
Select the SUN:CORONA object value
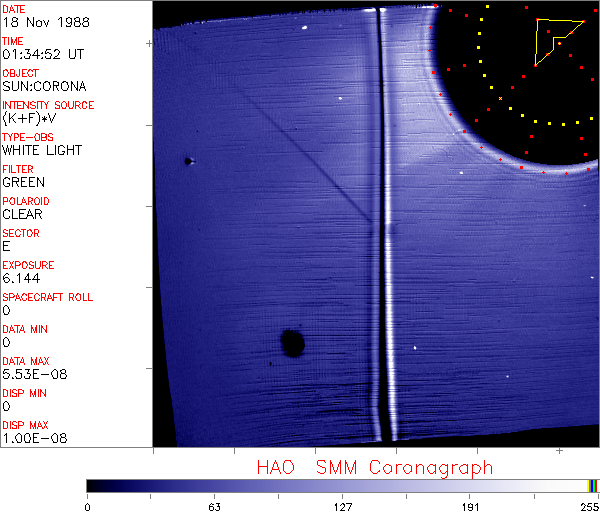coord(44,86)
